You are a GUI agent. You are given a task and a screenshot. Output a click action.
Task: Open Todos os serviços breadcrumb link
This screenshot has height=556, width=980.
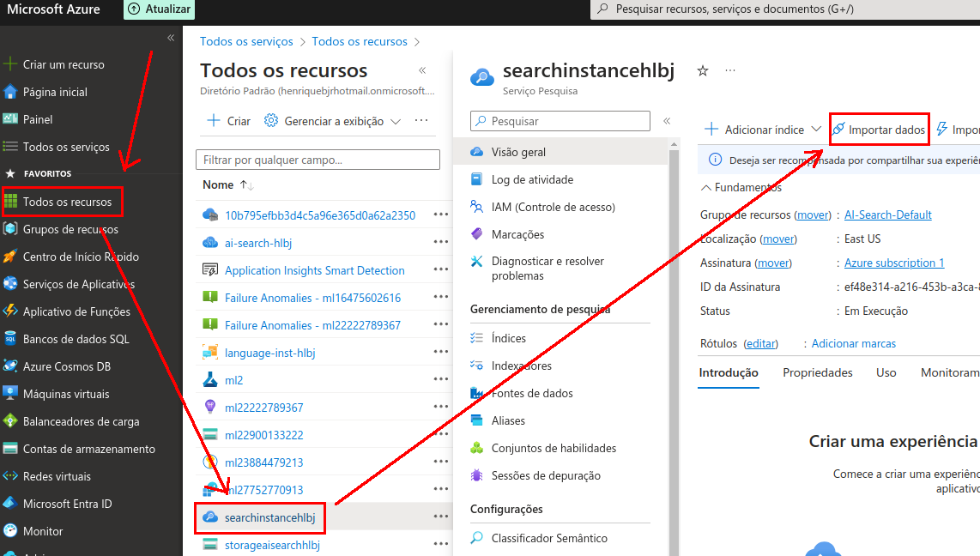[246, 41]
